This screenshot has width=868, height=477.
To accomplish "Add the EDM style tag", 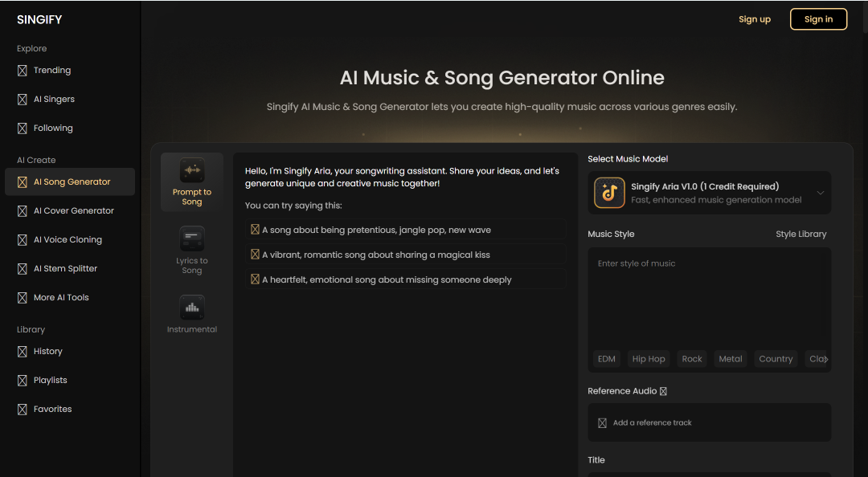I will (607, 359).
